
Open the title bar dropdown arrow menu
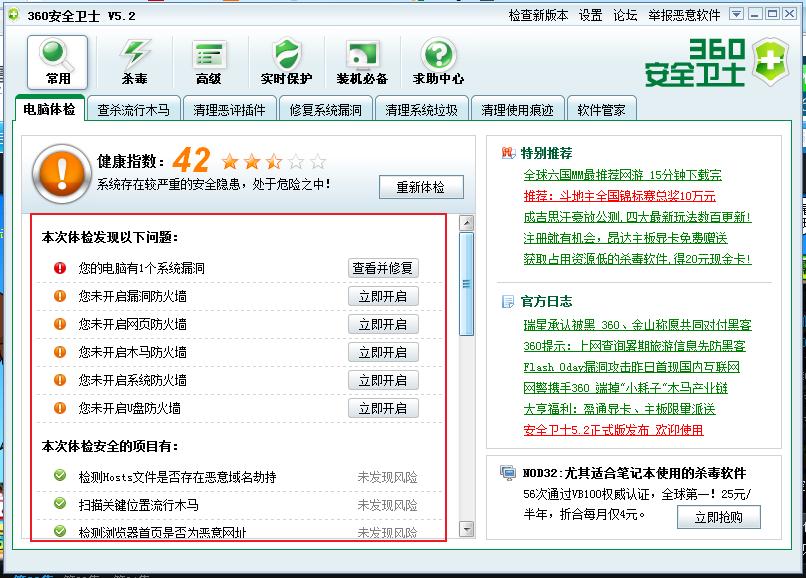point(737,14)
